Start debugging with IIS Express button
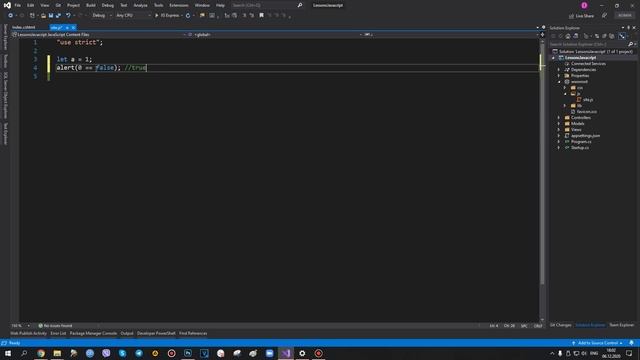640x360 pixels. coord(167,16)
